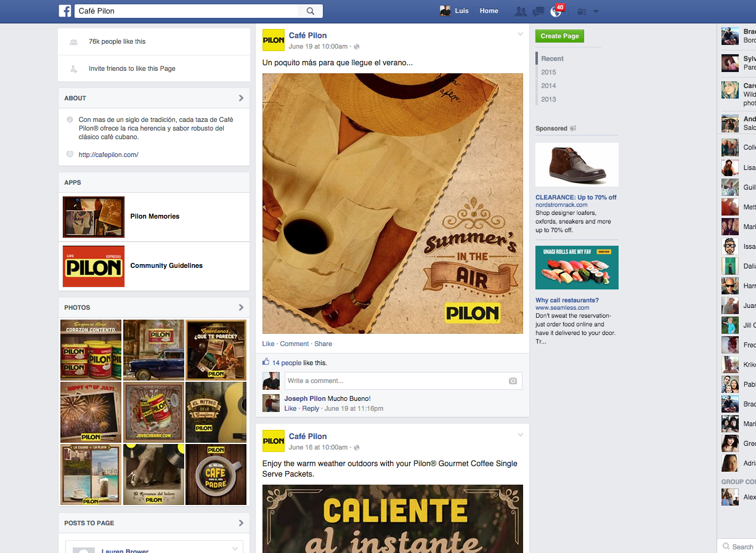The image size is (756, 553).
Task: Jump to 2013 in timeline
Action: point(548,99)
